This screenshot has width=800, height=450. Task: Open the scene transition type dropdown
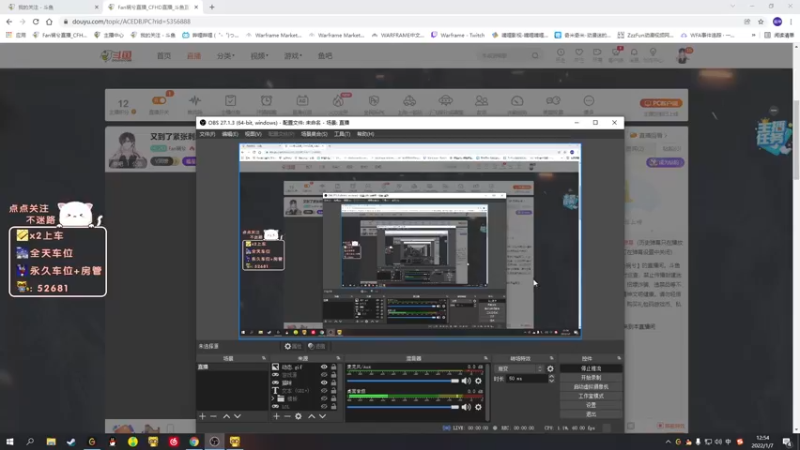520,368
